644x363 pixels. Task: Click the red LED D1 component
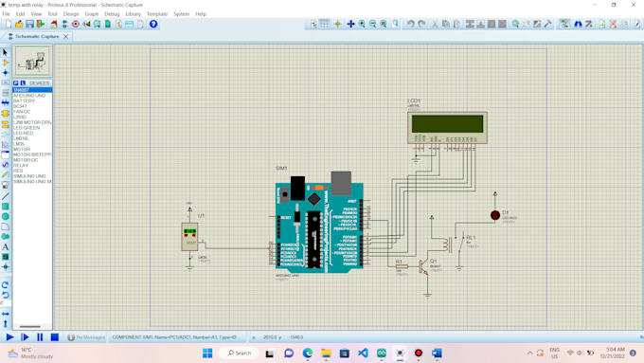tap(495, 215)
